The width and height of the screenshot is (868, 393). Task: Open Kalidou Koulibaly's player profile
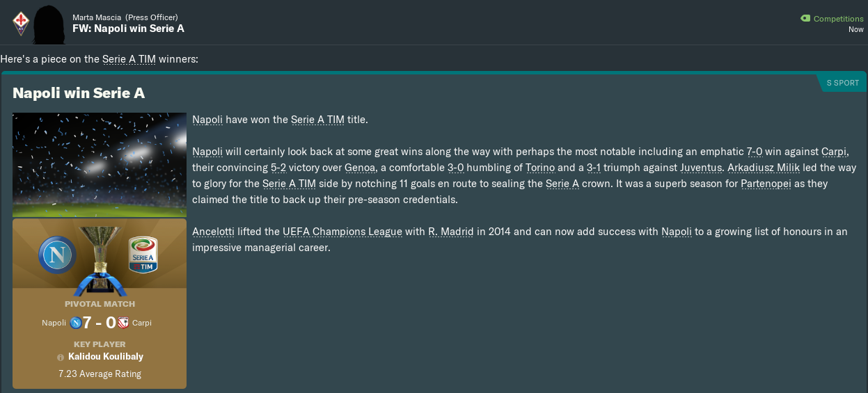105,356
